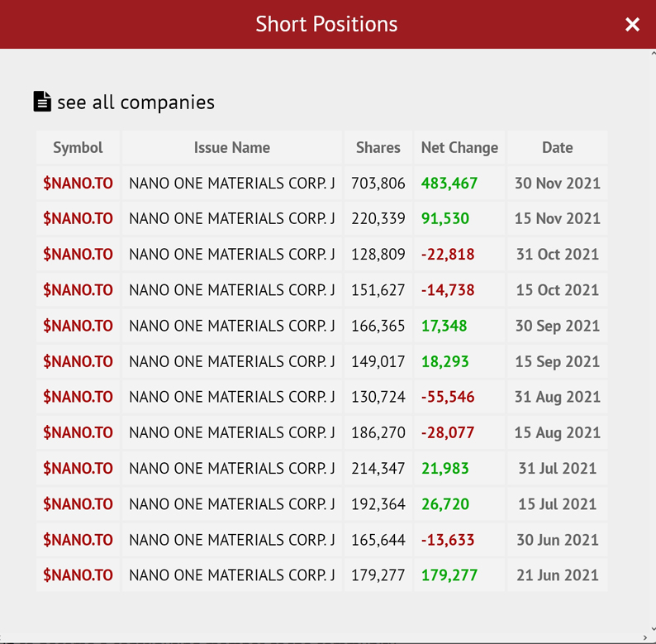The height and width of the screenshot is (644, 656).
Task: Click the Issue Name column header
Action: [x=232, y=147]
